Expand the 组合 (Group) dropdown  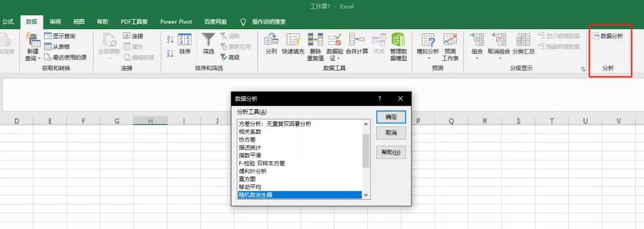click(x=477, y=58)
